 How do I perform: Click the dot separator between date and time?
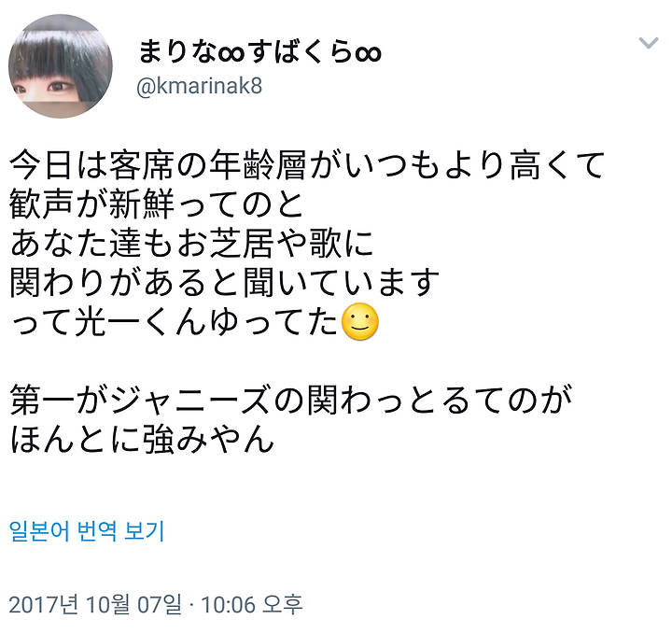191,606
